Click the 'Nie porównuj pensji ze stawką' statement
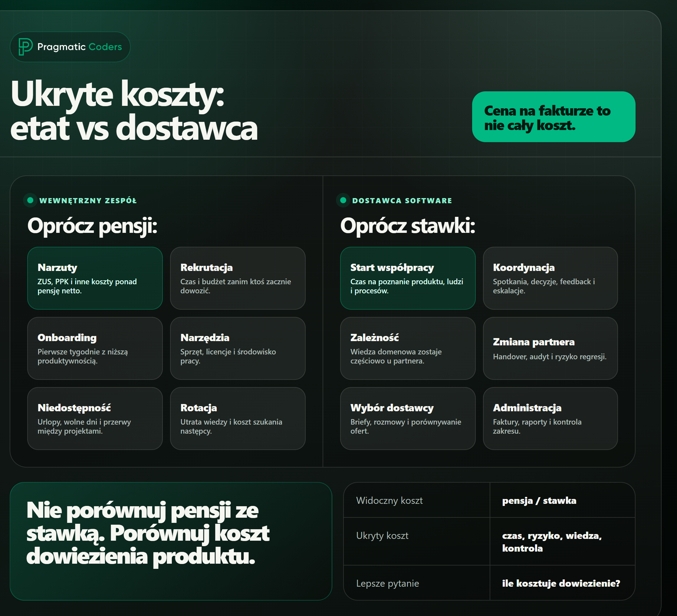 (148, 533)
